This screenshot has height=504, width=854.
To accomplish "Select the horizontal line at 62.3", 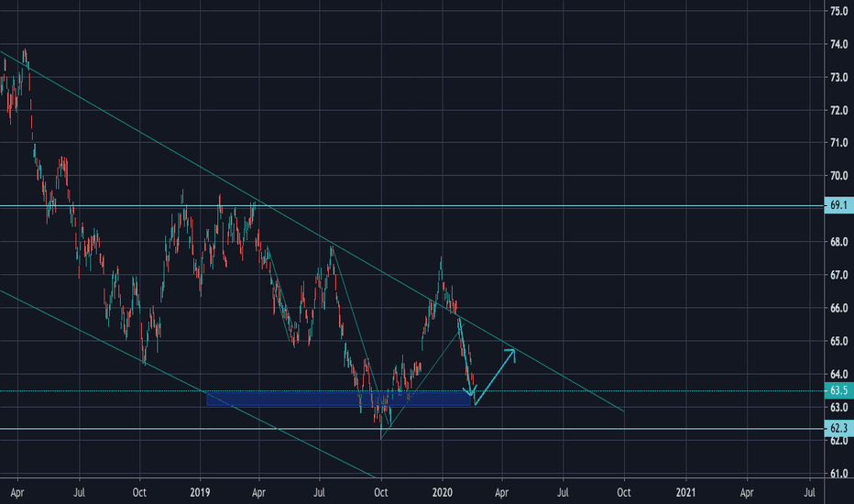I will click(412, 429).
